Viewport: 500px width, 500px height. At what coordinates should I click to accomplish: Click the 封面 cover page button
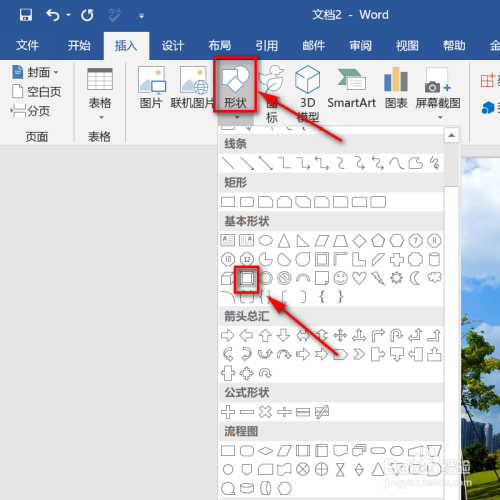pos(35,72)
